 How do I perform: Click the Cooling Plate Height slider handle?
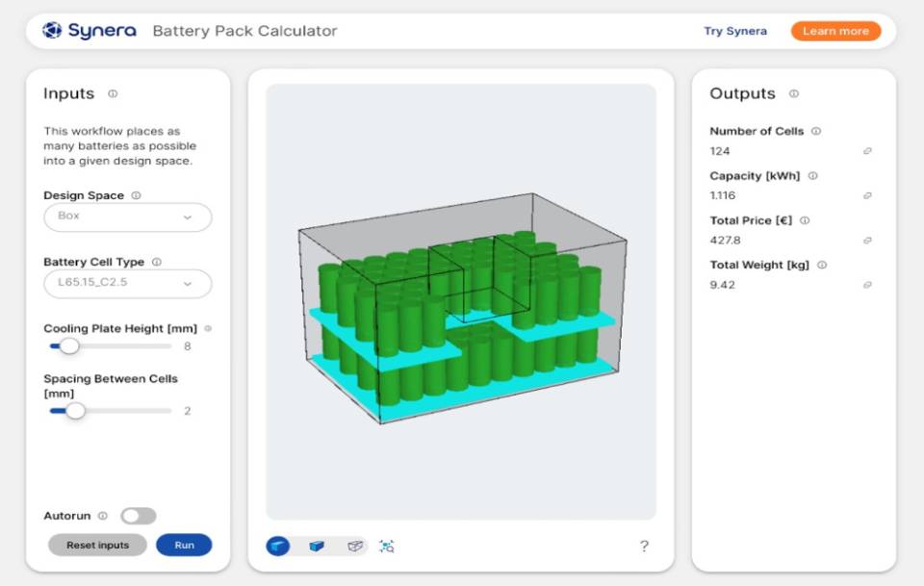[x=69, y=346]
